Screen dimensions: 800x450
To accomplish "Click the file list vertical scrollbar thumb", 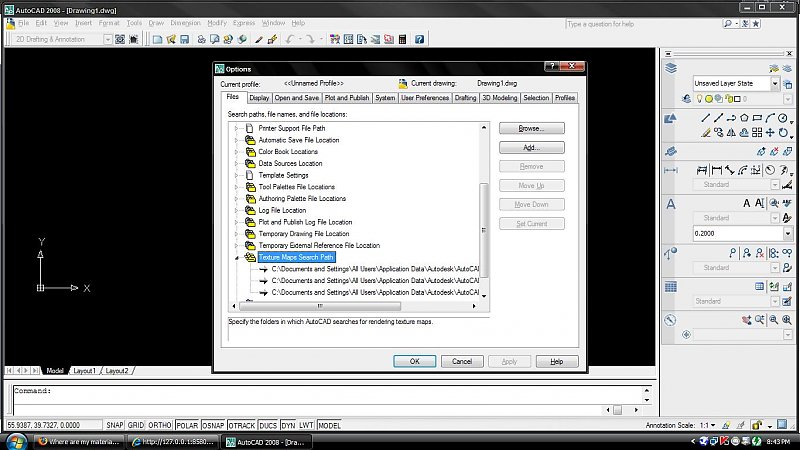I will tap(484, 230).
